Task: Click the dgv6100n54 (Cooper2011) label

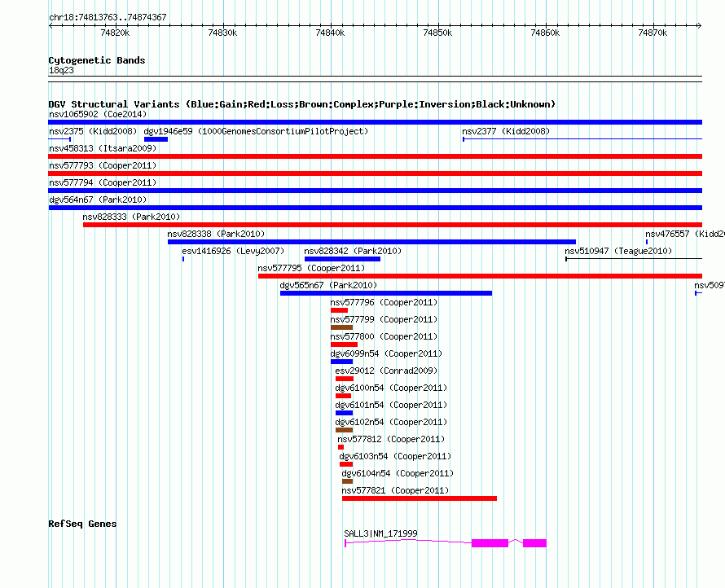Action: [391, 388]
